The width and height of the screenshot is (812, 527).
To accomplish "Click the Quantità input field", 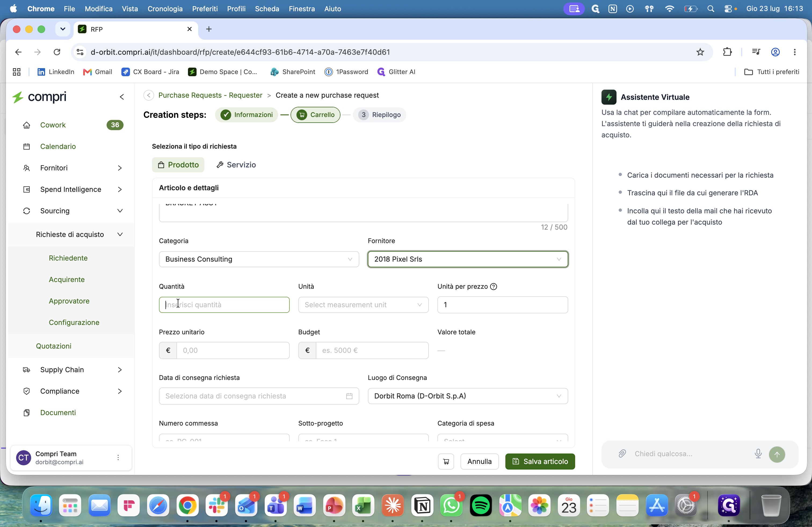I will pyautogui.click(x=224, y=305).
